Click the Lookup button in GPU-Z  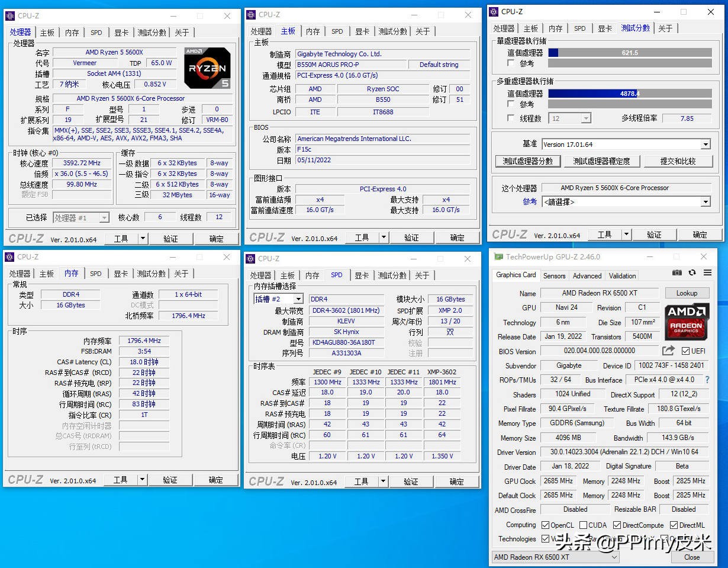687,293
